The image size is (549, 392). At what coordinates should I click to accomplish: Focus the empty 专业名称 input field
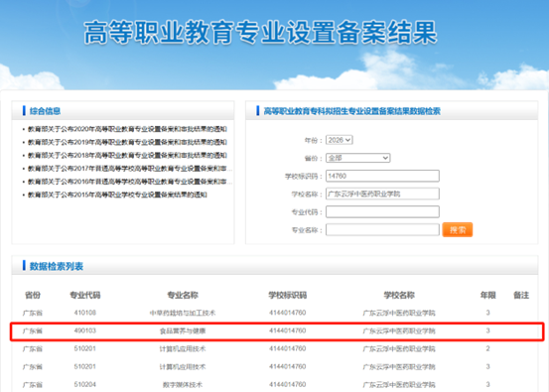tap(382, 230)
